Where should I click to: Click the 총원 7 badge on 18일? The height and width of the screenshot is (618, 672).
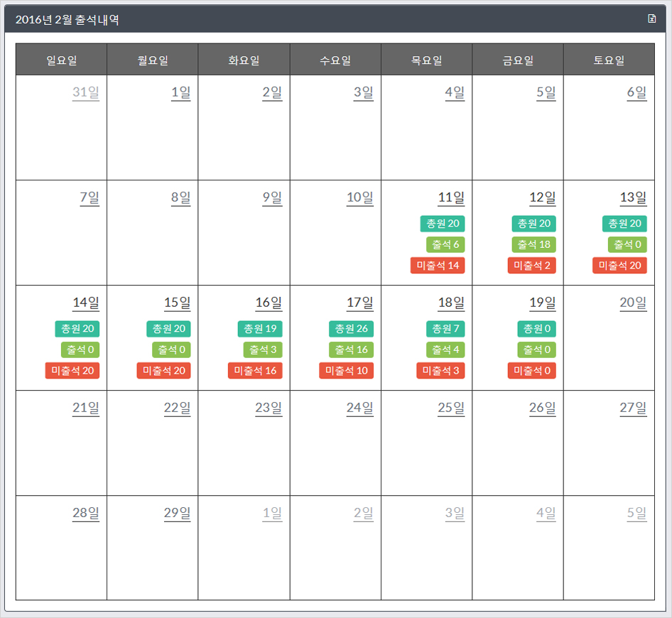(x=445, y=329)
